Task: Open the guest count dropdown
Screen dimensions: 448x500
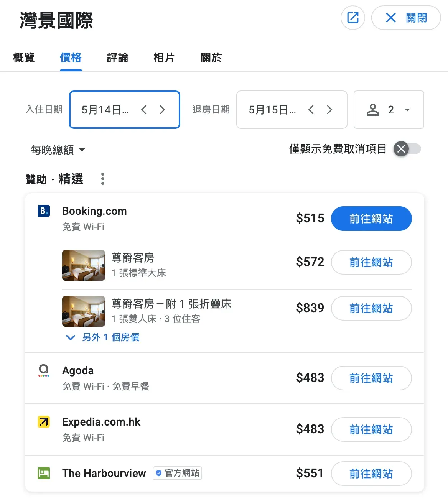Action: pos(389,110)
